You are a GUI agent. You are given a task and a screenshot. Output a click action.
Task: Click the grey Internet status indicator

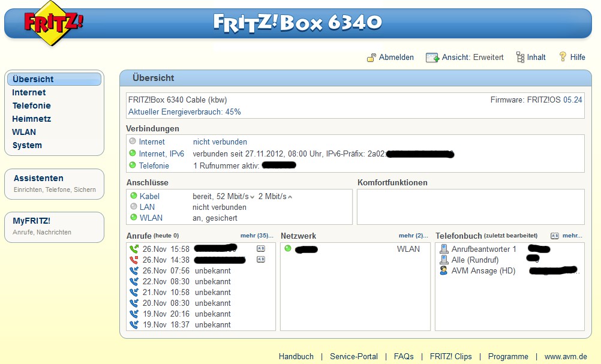point(133,141)
